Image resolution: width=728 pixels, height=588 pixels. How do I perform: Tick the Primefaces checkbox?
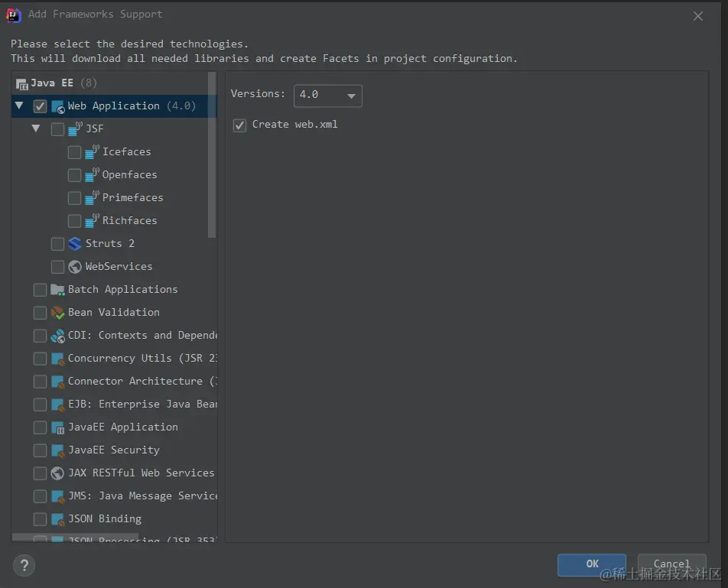(74, 198)
